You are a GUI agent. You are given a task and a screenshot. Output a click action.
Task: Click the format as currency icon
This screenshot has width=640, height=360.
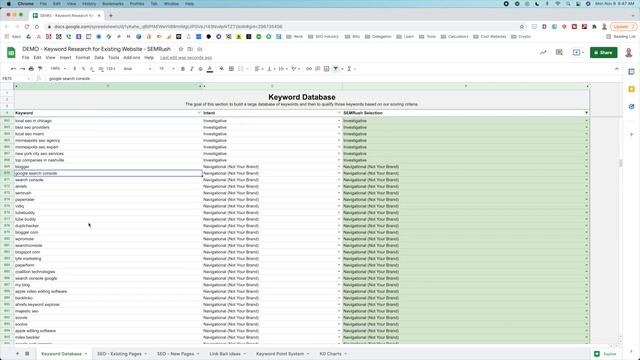click(75, 69)
